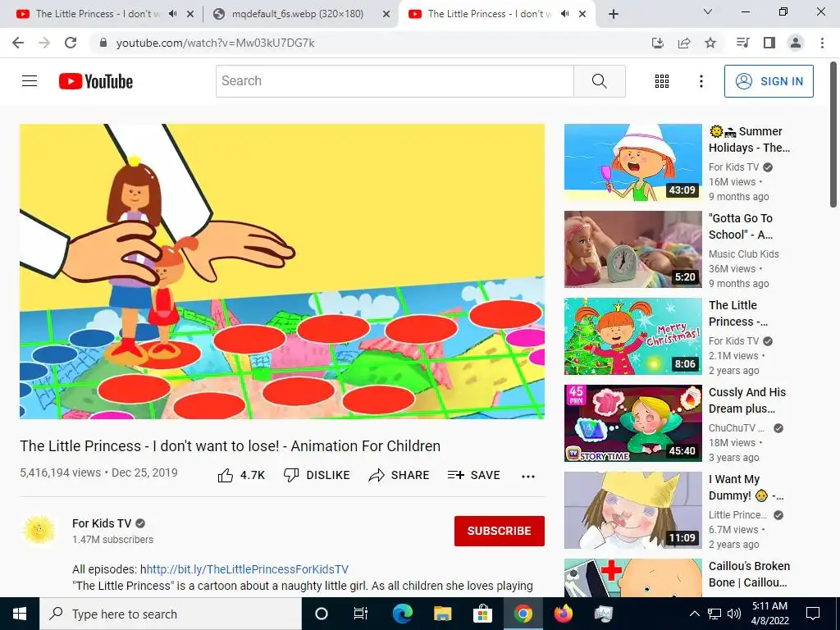Open the Windows Start menu
840x630 pixels.
click(20, 614)
